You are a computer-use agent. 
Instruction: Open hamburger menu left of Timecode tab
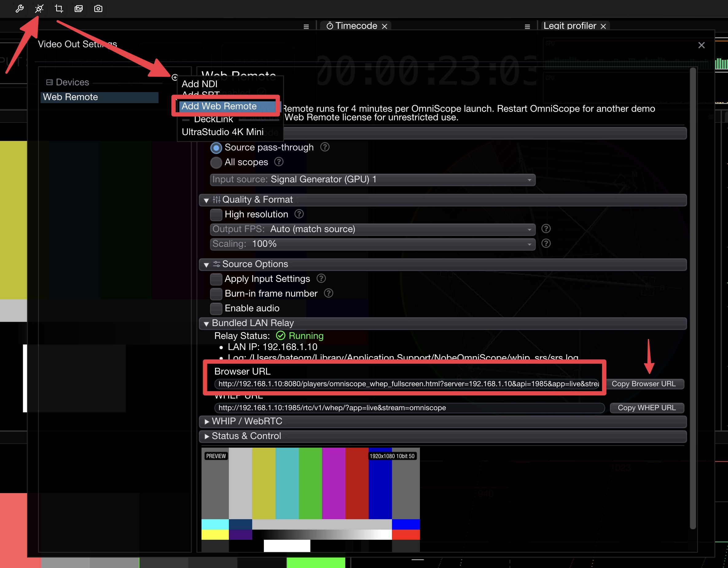(x=306, y=26)
